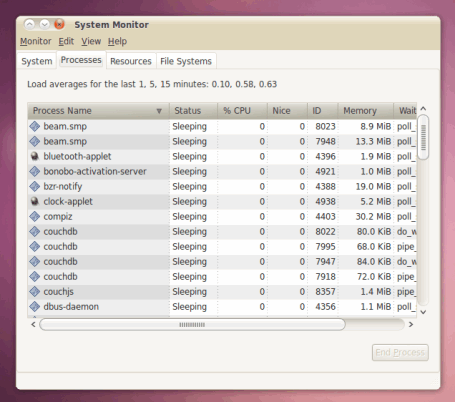The width and height of the screenshot is (455, 402).
Task: Select the bluetooth-applet process name
Action: point(77,156)
